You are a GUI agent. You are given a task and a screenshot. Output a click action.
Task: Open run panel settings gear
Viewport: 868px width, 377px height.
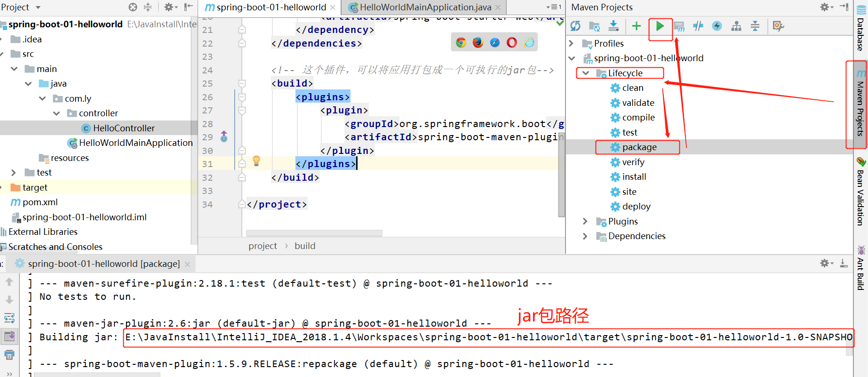coord(827,264)
